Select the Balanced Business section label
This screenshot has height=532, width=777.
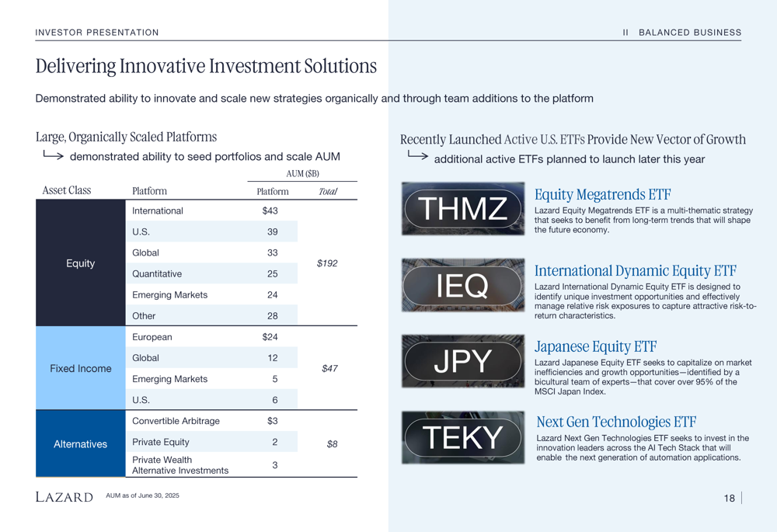(689, 33)
